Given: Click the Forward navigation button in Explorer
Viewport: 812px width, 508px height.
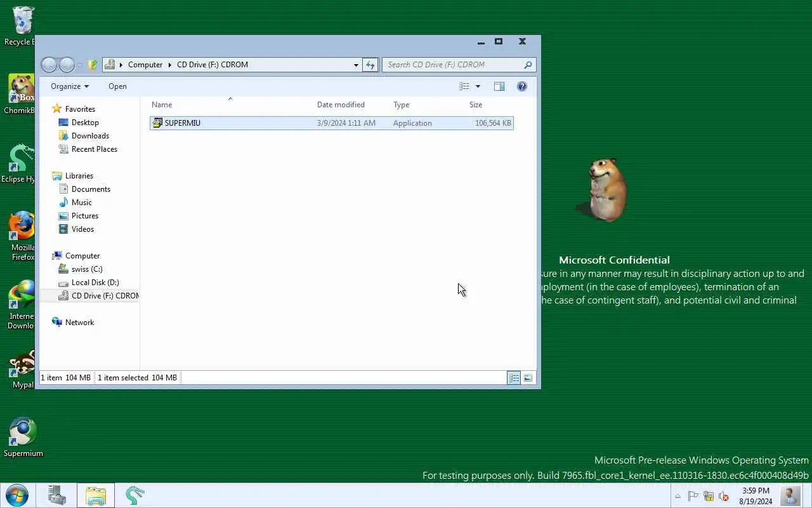Looking at the screenshot, I should tap(67, 65).
